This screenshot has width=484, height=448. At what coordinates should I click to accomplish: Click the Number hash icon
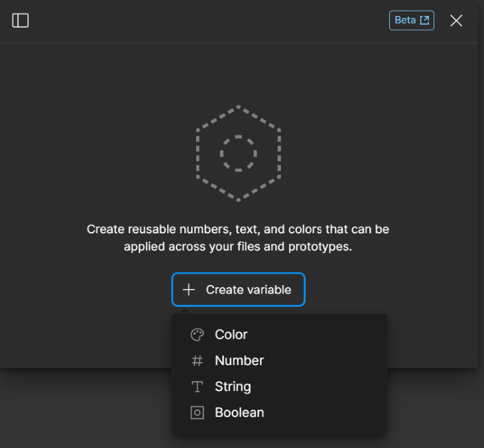pos(197,361)
